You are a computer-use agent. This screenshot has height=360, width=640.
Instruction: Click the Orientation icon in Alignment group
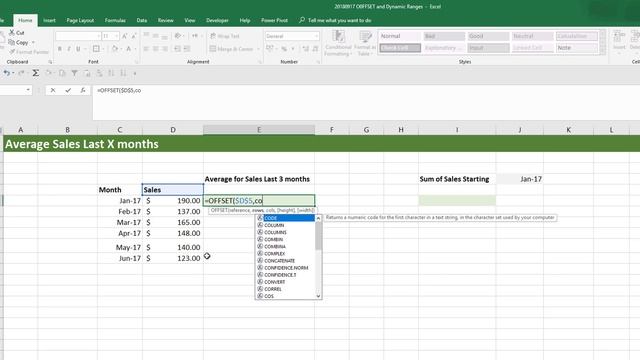tap(178, 36)
